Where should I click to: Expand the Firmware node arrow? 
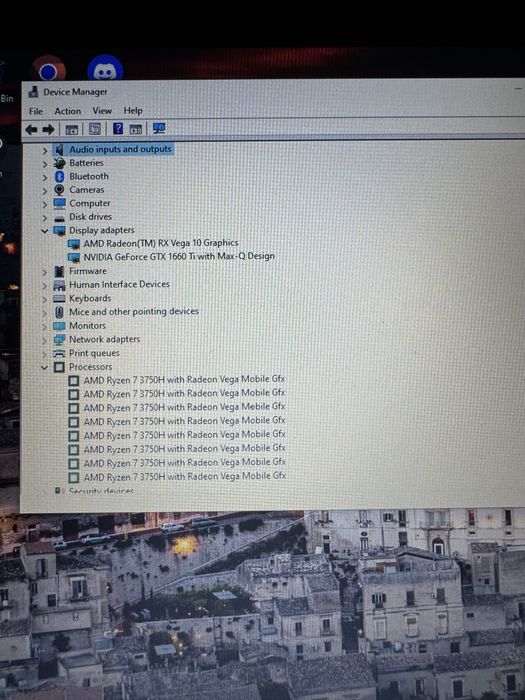click(x=45, y=272)
